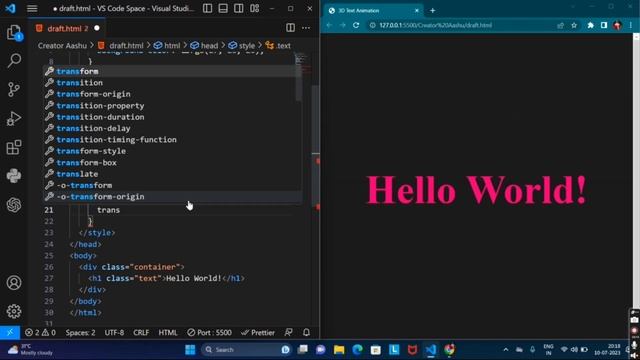The height and width of the screenshot is (360, 640).
Task: Click the Hello World! line of code
Action: click(167, 278)
